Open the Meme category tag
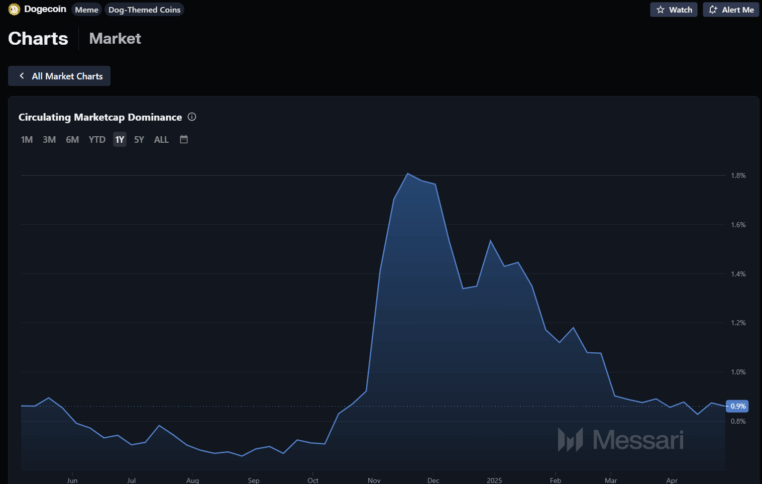This screenshot has height=484, width=762. (x=86, y=10)
